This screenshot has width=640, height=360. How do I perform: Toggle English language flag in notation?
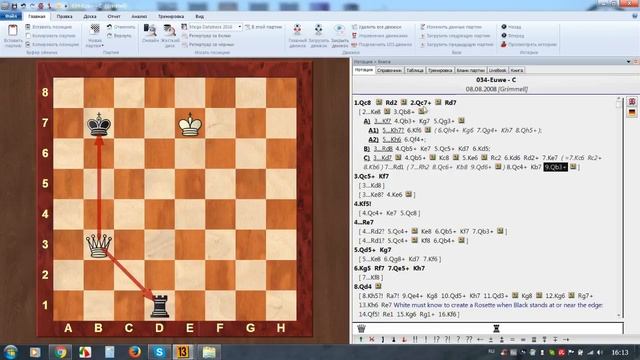click(632, 101)
